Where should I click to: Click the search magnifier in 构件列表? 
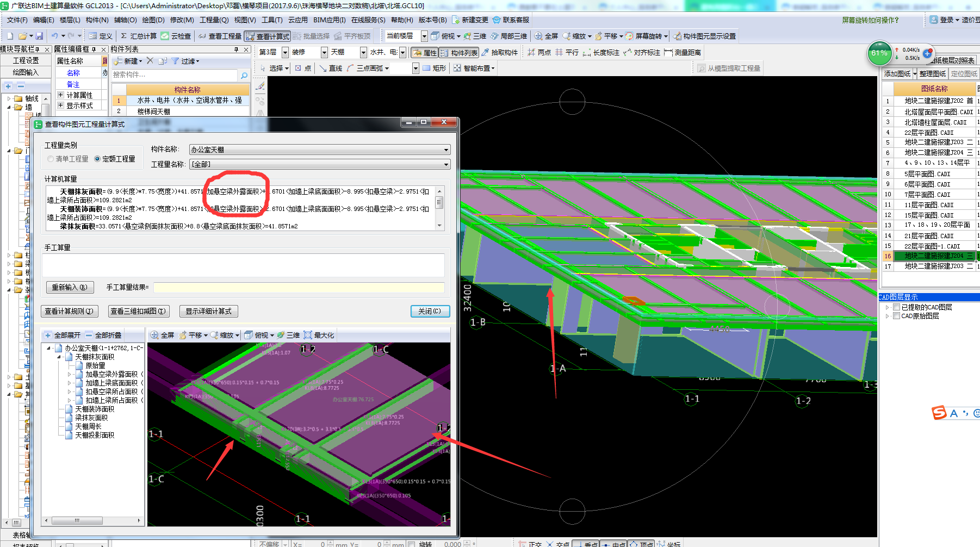click(244, 75)
